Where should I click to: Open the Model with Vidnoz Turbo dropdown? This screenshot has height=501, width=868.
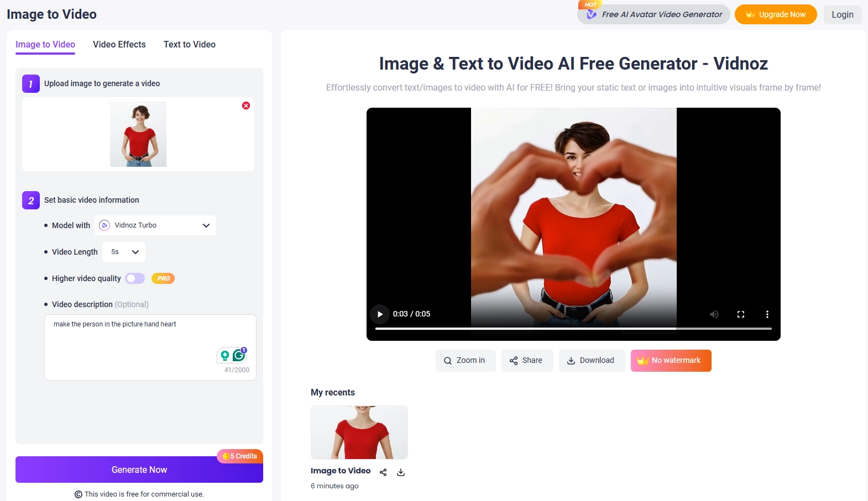[155, 225]
